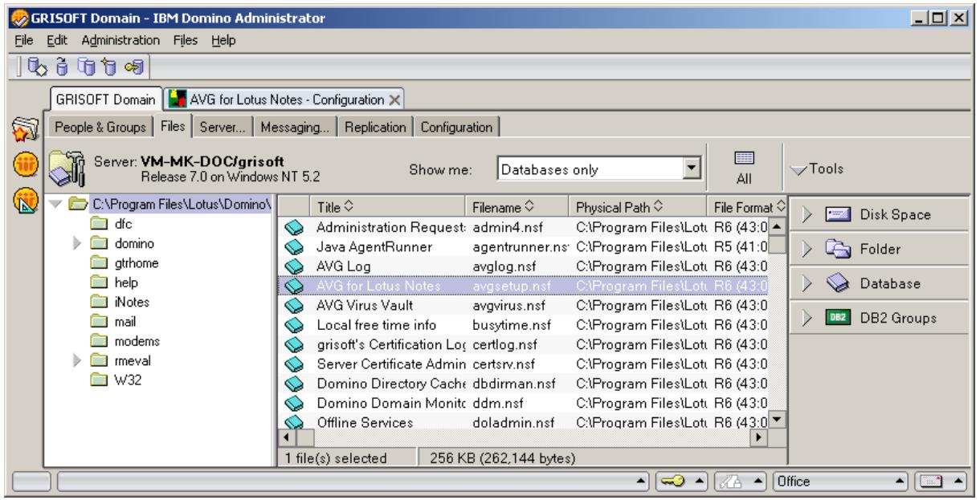Select the help folder in tree

point(126,283)
